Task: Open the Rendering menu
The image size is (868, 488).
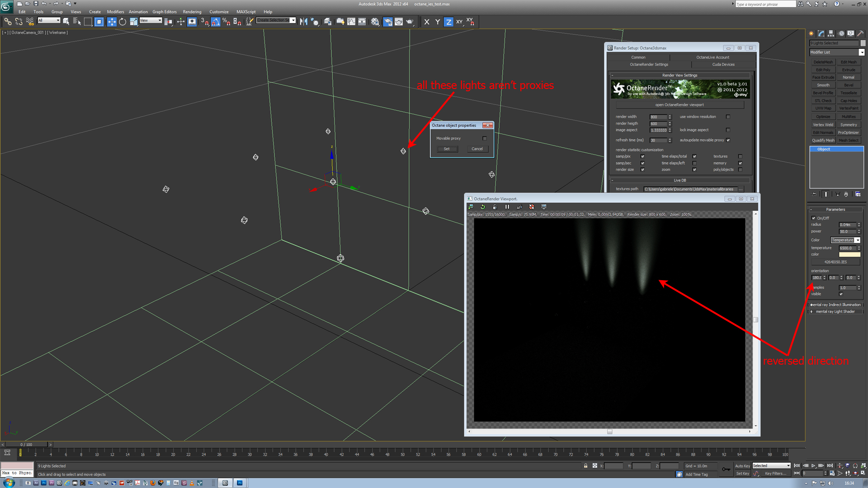Action: click(192, 12)
